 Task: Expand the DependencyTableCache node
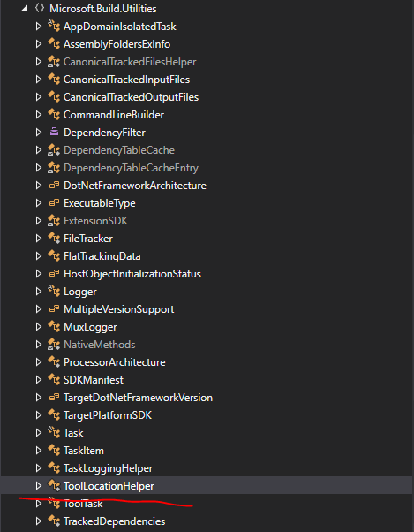click(x=39, y=150)
